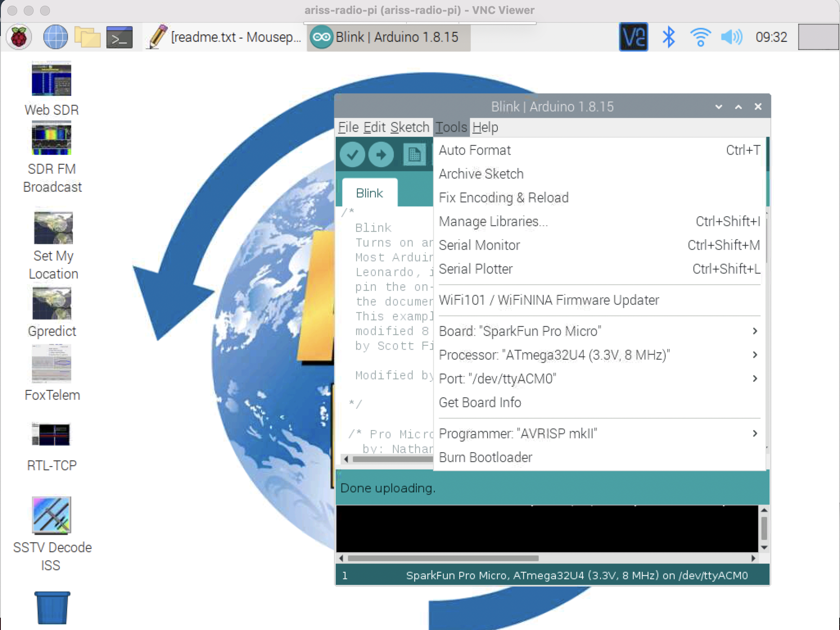Screen dimensions: 840x630
Task: Open the wastebasket desktop icon
Action: pyautogui.click(x=52, y=608)
